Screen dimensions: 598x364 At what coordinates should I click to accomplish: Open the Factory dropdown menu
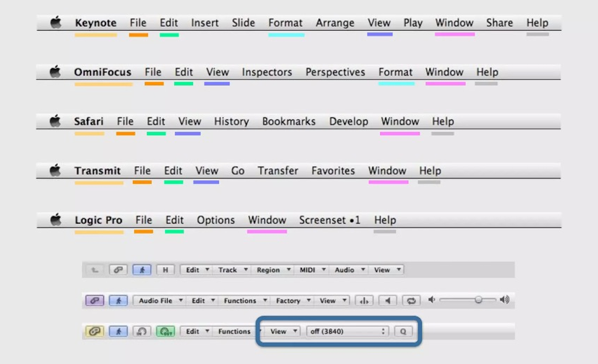292,300
